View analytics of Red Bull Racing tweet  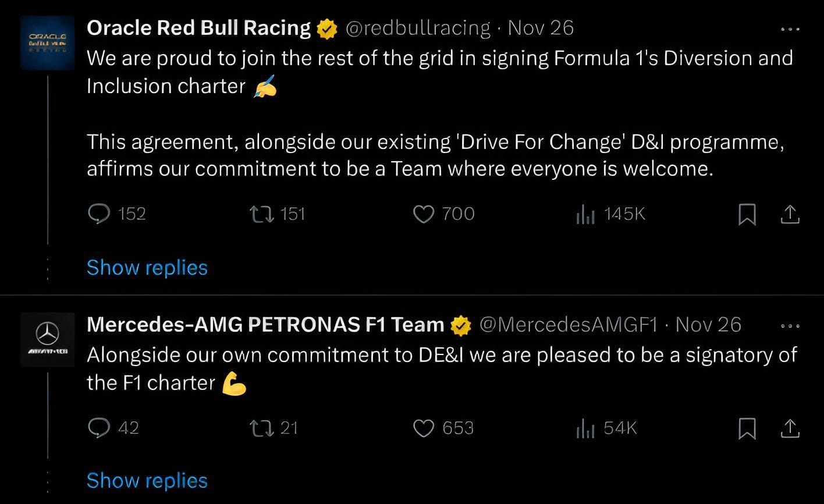click(x=585, y=215)
